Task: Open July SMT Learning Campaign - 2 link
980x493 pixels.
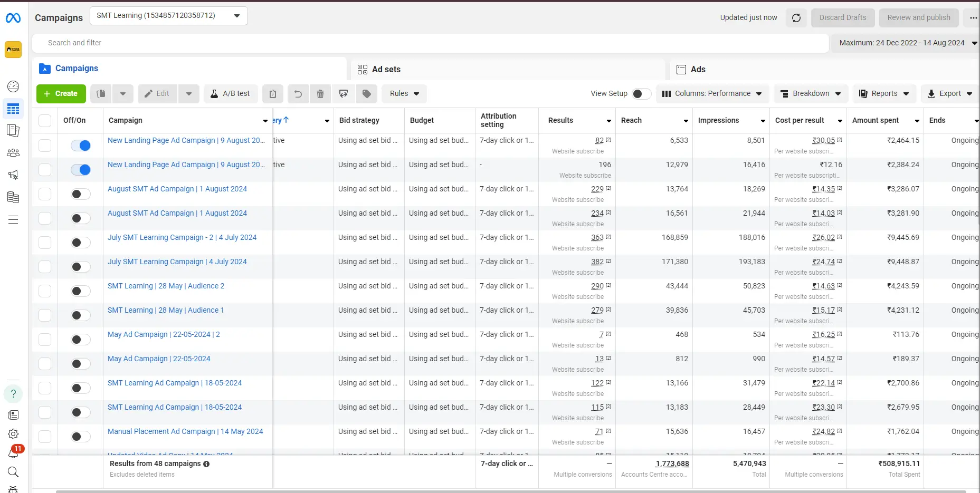Action: pos(182,237)
